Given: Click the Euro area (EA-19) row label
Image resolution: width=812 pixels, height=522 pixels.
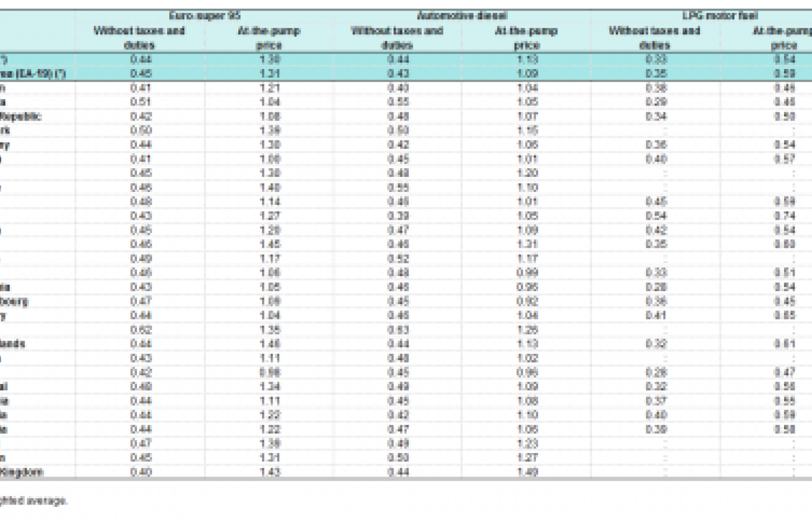Looking at the screenshot, I should [x=32, y=74].
